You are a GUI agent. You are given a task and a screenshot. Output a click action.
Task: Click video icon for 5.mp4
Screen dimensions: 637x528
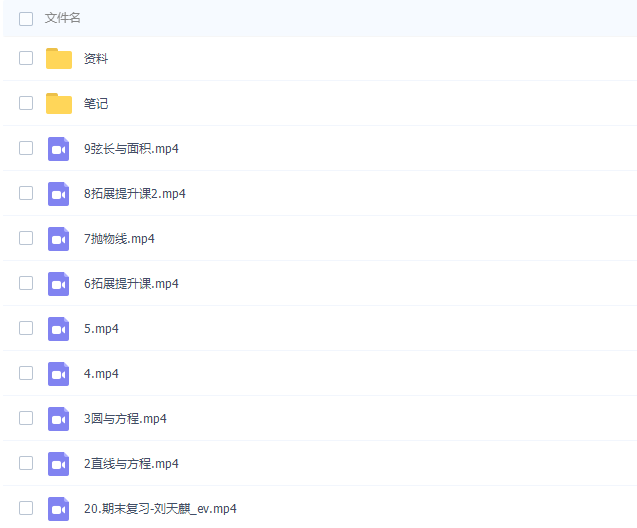pos(59,329)
